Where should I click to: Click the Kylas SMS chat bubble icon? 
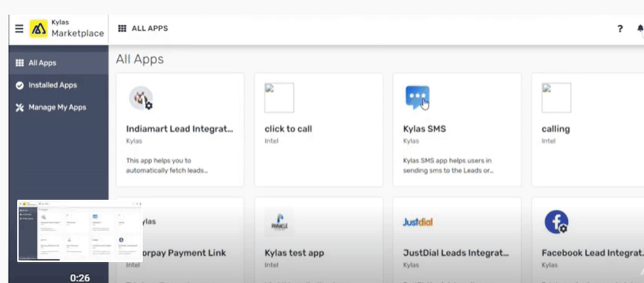tap(417, 97)
